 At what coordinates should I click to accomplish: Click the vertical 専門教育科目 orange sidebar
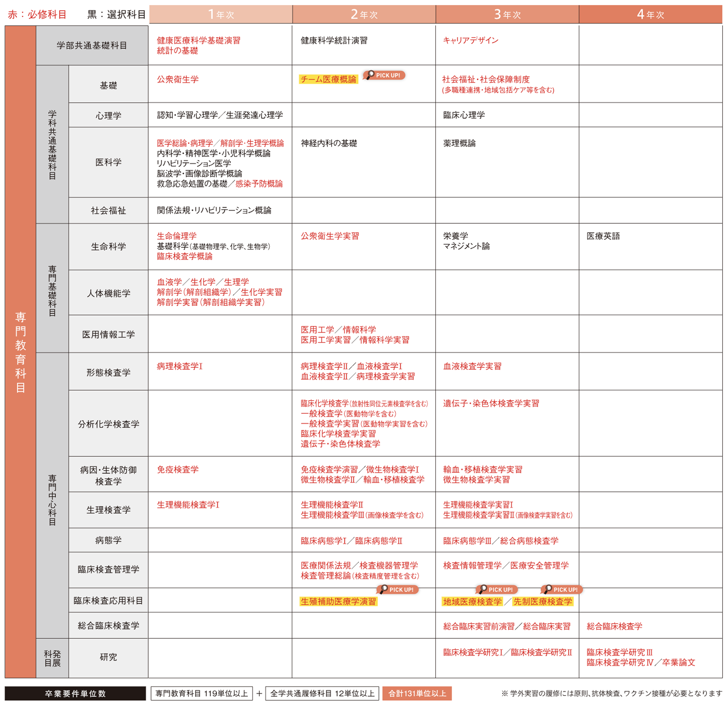point(20,352)
